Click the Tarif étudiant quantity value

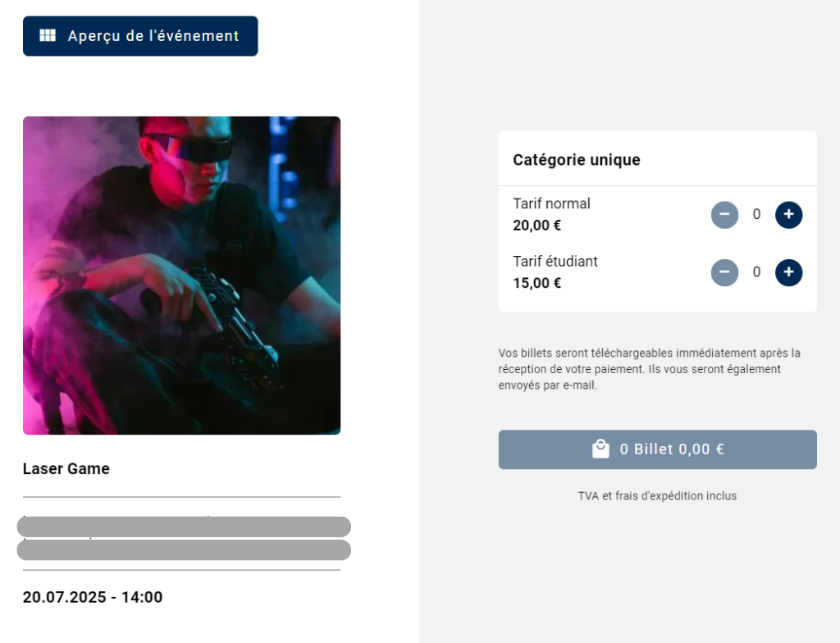pos(756,272)
